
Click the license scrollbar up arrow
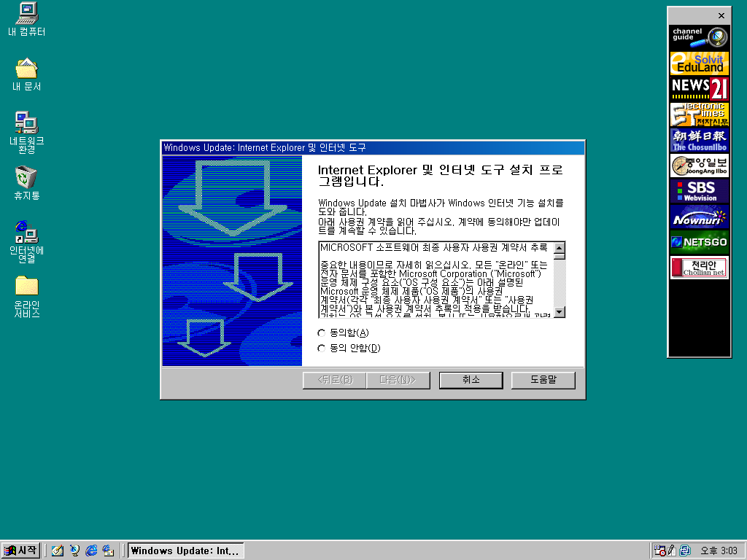[x=560, y=248]
